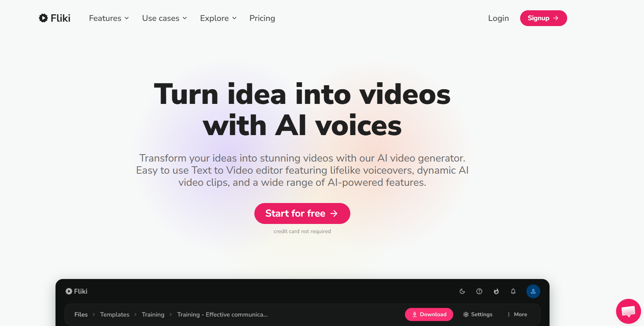Image resolution: width=644 pixels, height=326 pixels.
Task: Expand the Explore dropdown menu
Action: pos(218,18)
